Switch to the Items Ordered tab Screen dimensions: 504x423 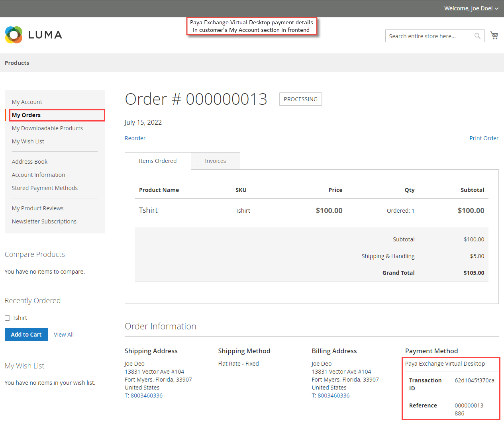pos(158,161)
